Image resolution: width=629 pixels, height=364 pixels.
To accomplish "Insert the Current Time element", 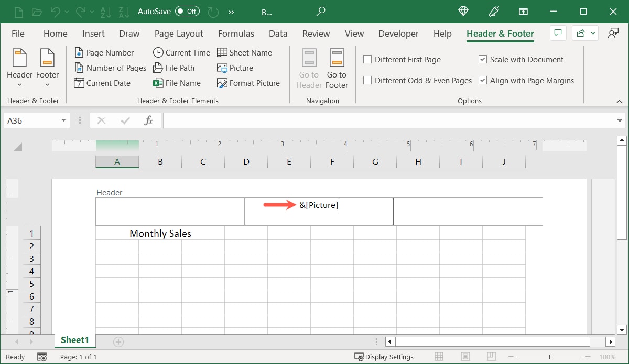I will [x=181, y=52].
